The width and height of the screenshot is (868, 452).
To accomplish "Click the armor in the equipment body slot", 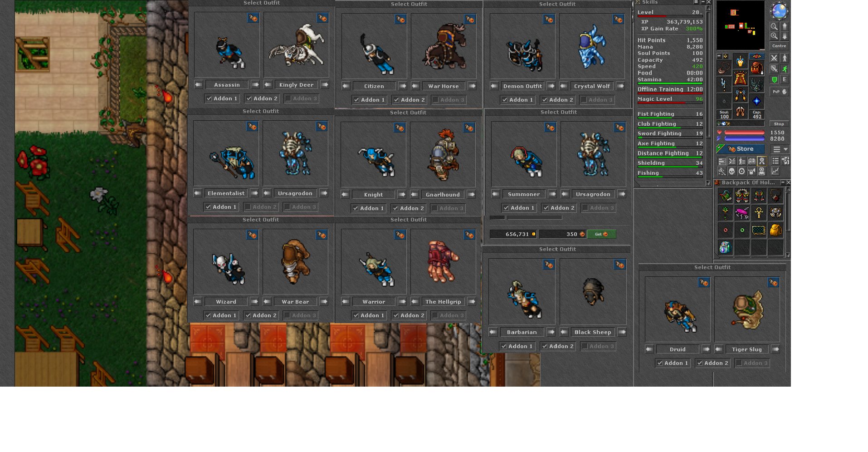I will (741, 78).
